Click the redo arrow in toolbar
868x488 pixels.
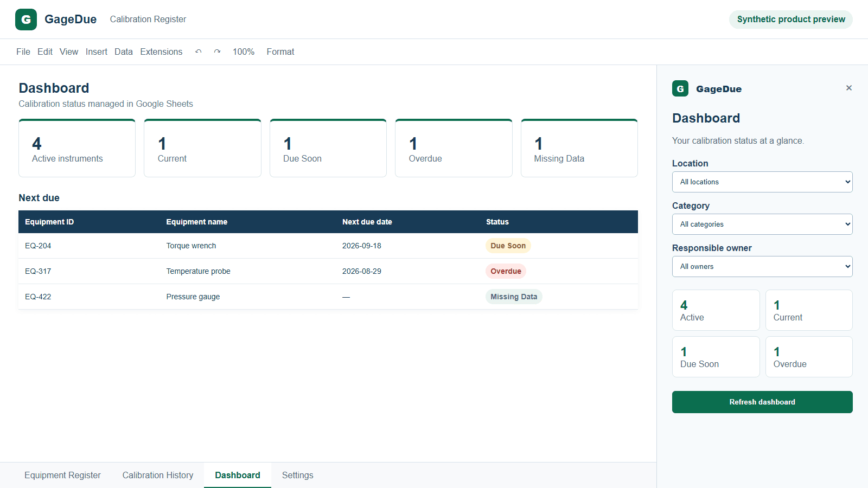[217, 52]
